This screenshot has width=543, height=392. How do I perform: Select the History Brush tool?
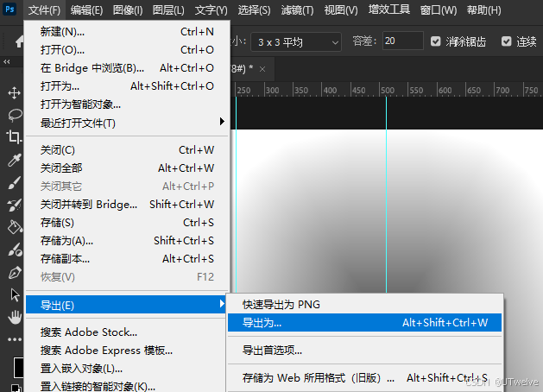[x=15, y=205]
